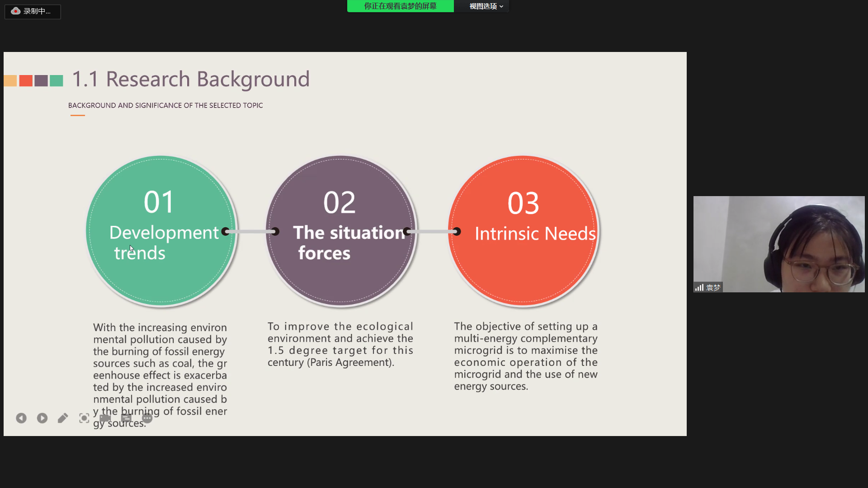This screenshot has height=488, width=868.
Task: Click the camera icon in slideshow toolbar
Action: click(x=105, y=418)
